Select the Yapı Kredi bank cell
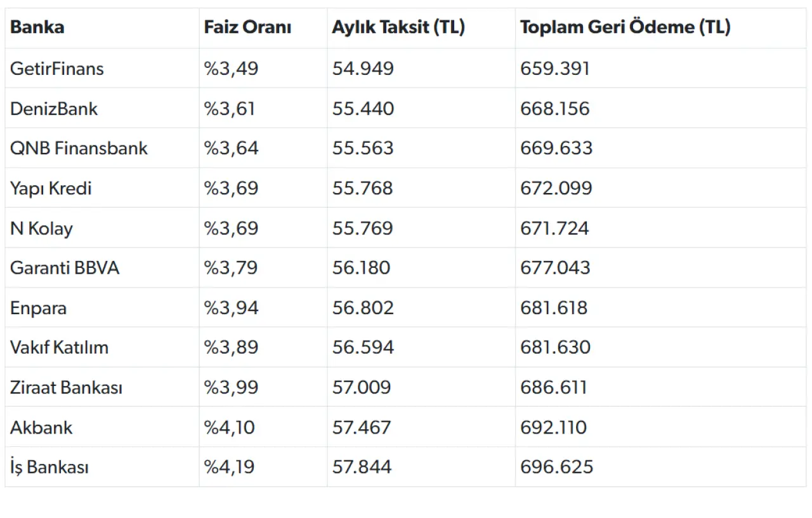812x518 pixels. [51, 189]
